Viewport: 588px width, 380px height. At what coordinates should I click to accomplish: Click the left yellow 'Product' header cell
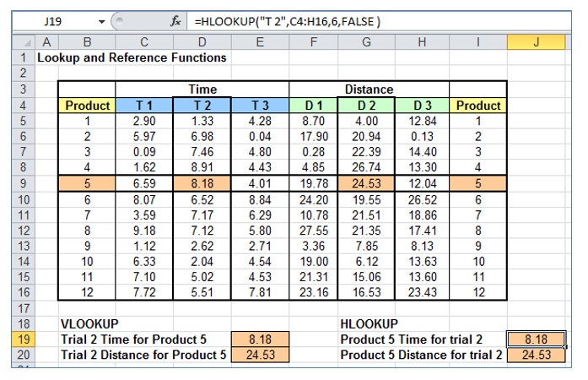click(x=87, y=106)
